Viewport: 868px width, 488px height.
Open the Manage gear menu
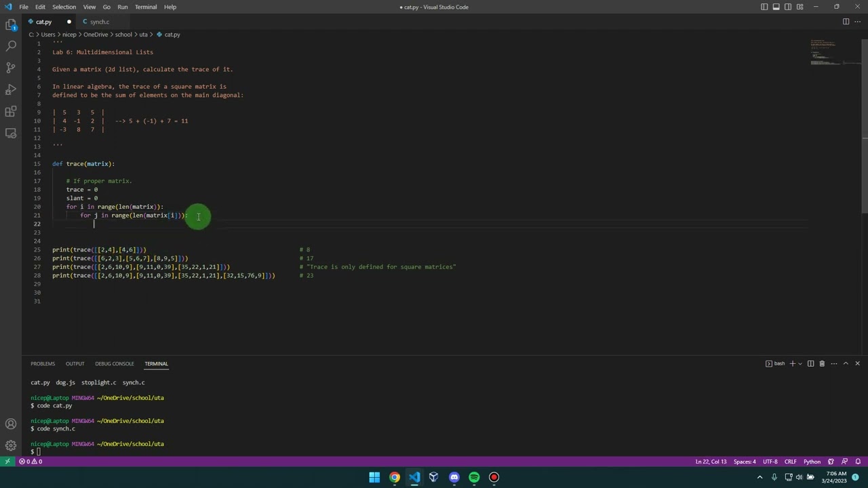(x=11, y=445)
